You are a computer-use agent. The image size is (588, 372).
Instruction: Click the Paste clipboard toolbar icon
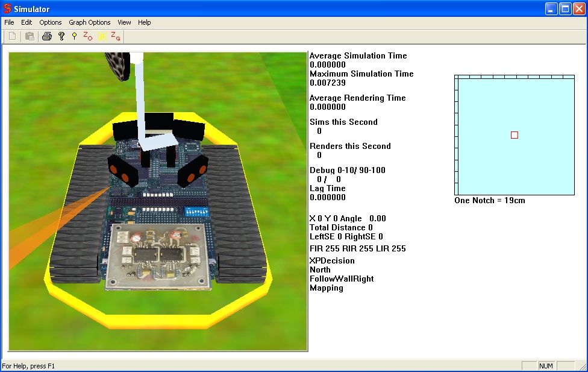(29, 37)
